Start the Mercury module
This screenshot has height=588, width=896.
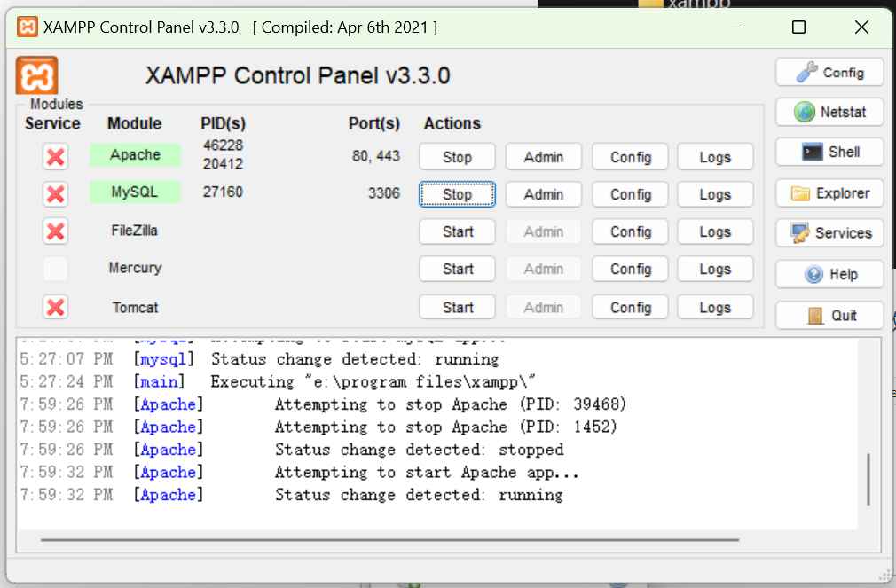coord(457,269)
